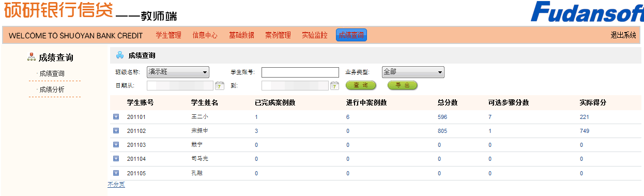Focus the 到 end date field

click(295, 85)
